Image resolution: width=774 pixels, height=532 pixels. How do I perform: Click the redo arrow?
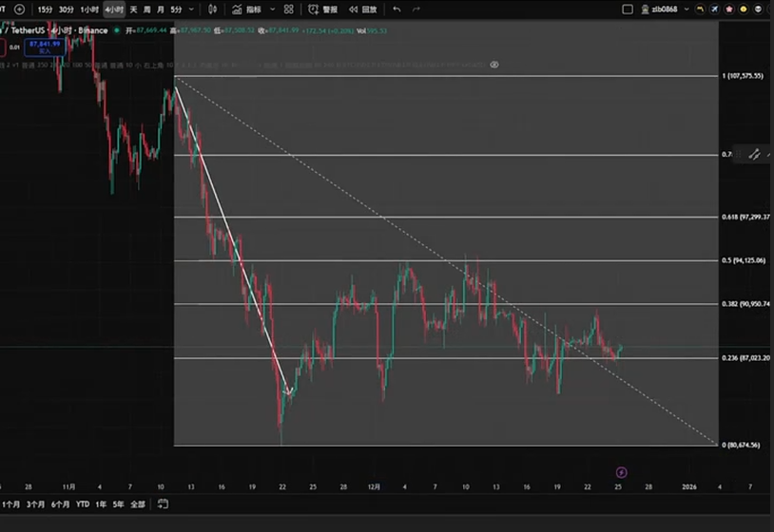click(416, 9)
